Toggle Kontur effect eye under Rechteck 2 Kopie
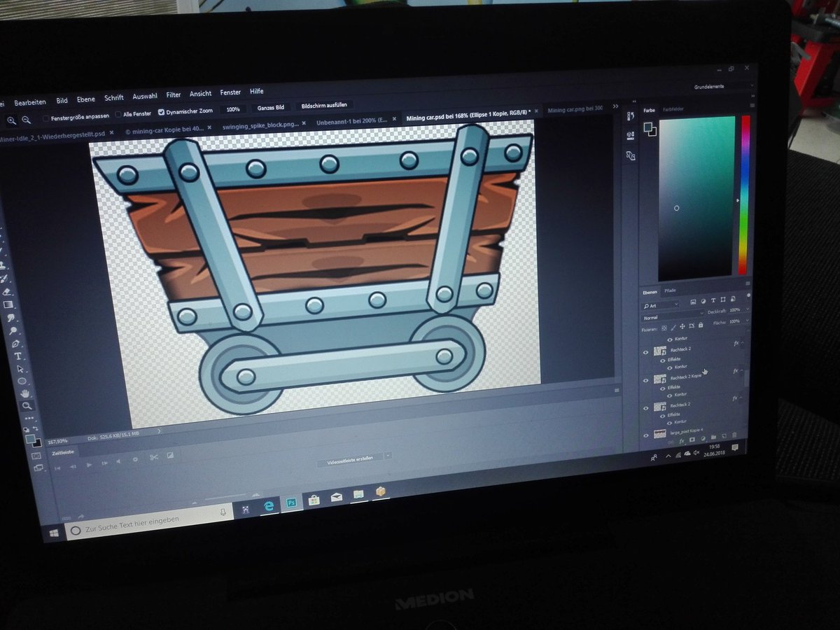Viewport: 840px width, 630px height. point(669,395)
